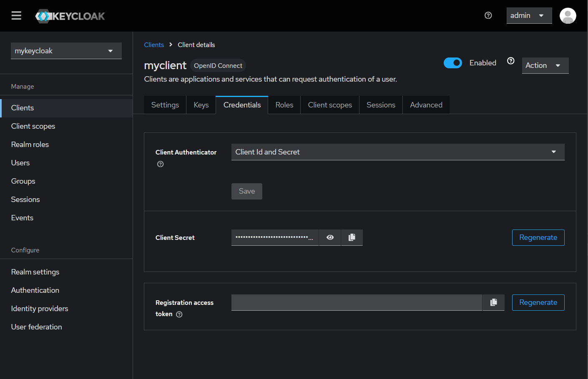Open Events in the sidebar
This screenshot has height=379, width=588.
(66, 218)
